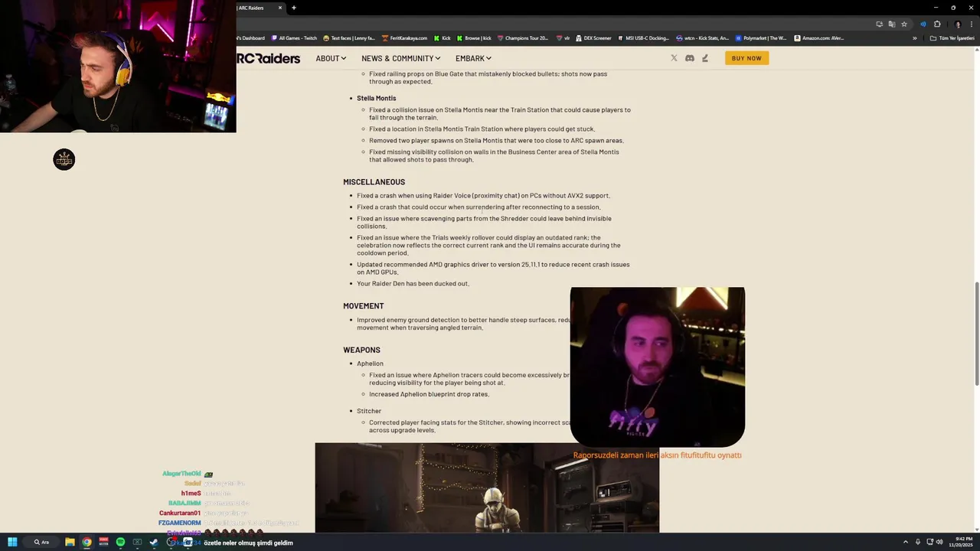980x551 pixels.
Task: Click the video thumbnail at page bottom
Action: [487, 487]
